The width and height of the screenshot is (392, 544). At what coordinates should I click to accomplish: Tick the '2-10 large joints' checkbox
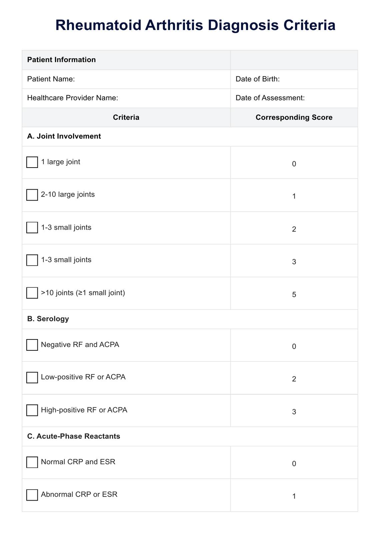tap(32, 195)
